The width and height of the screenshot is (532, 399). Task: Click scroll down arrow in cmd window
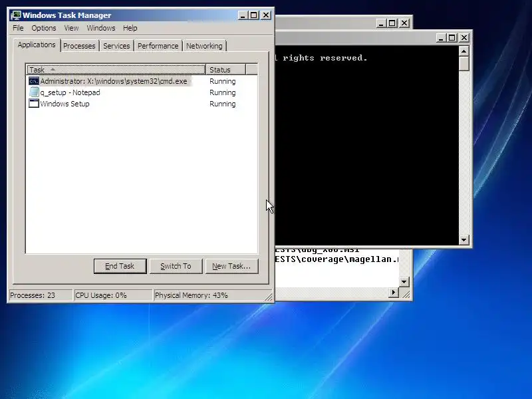[464, 240]
